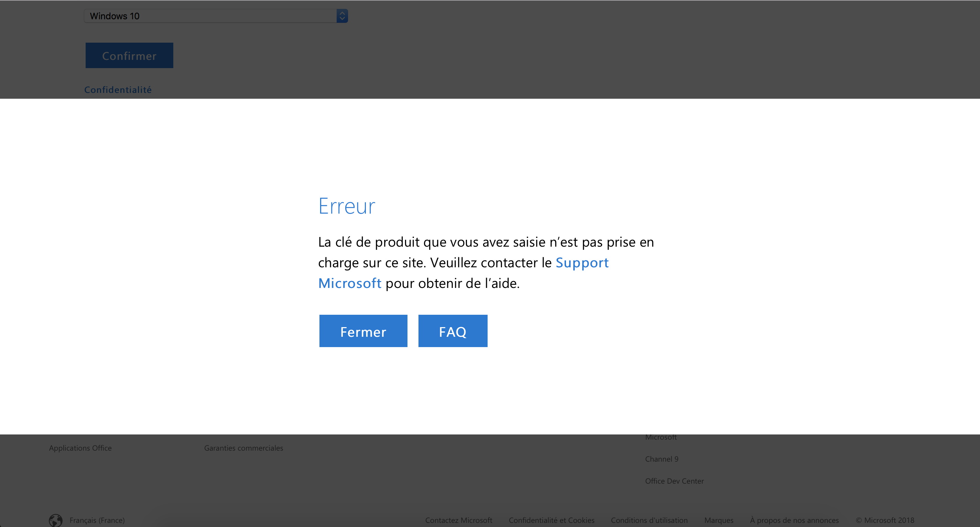This screenshot has height=527, width=980.
Task: Click À propos de nos annonces
Action: click(x=794, y=520)
